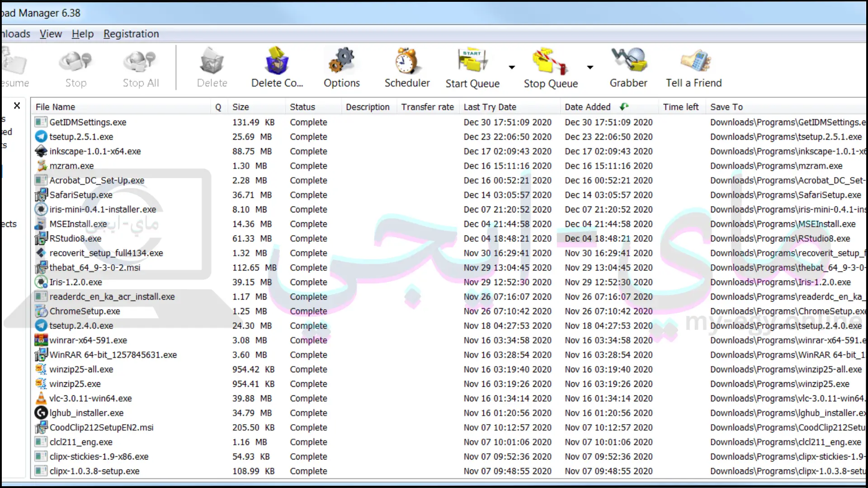The height and width of the screenshot is (488, 868).
Task: Sort by Date Added column header
Action: (609, 107)
